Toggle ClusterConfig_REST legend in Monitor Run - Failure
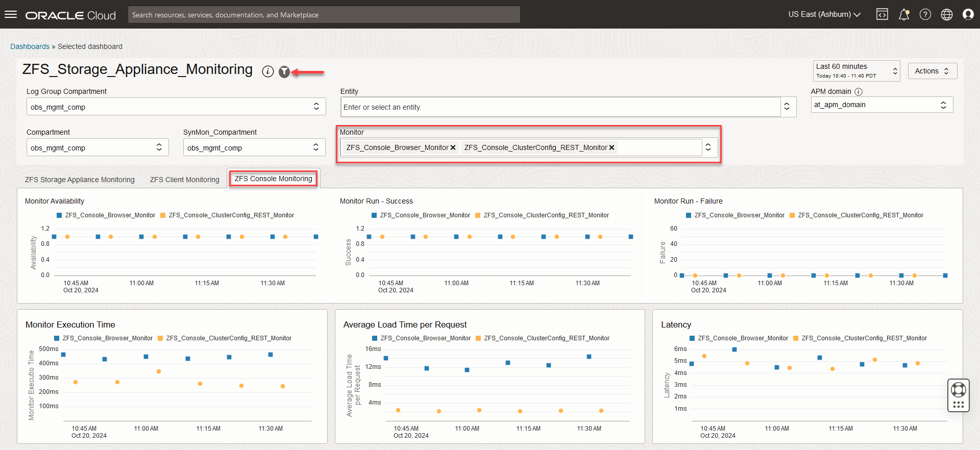The image size is (980, 450). pyautogui.click(x=856, y=215)
